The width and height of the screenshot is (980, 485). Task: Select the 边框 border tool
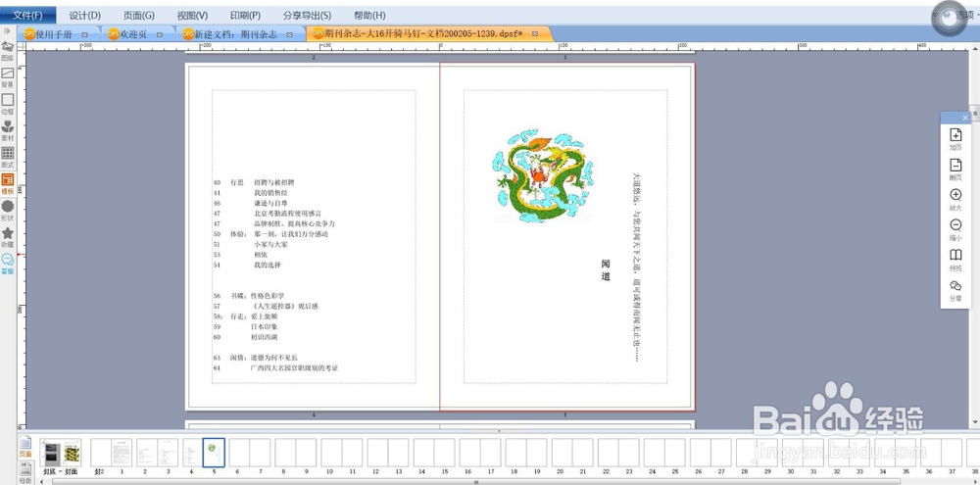(x=8, y=103)
